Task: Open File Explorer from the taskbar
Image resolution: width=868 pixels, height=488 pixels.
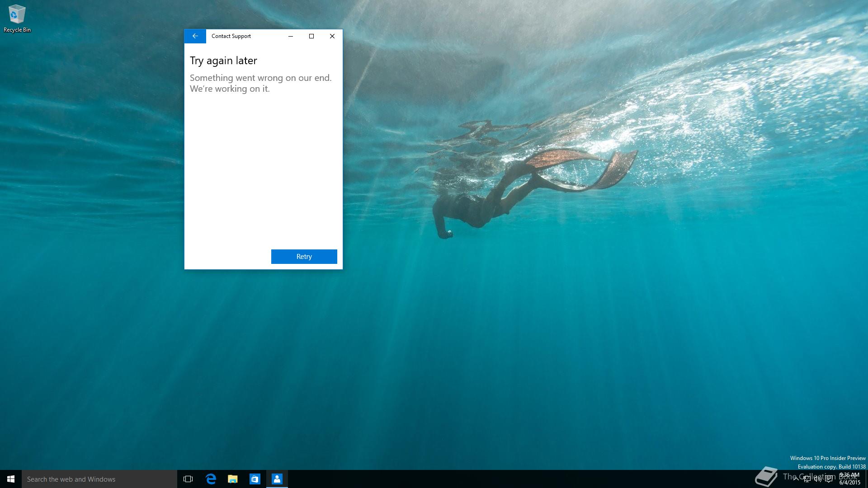Action: pos(233,479)
